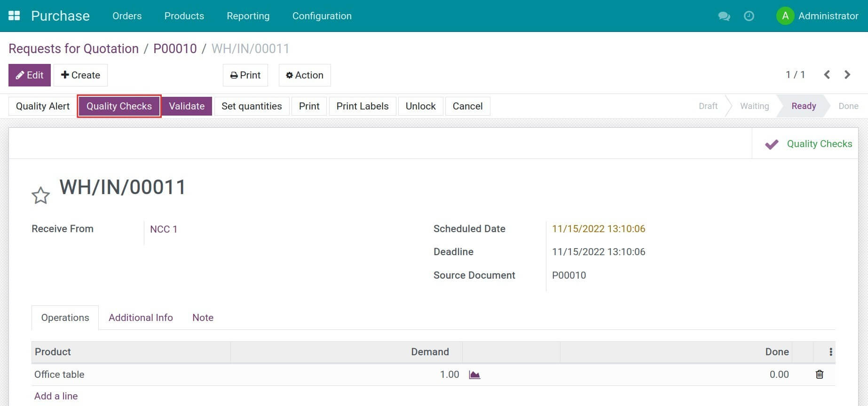Open the Reporting menu
The image size is (868, 406).
pos(248,16)
